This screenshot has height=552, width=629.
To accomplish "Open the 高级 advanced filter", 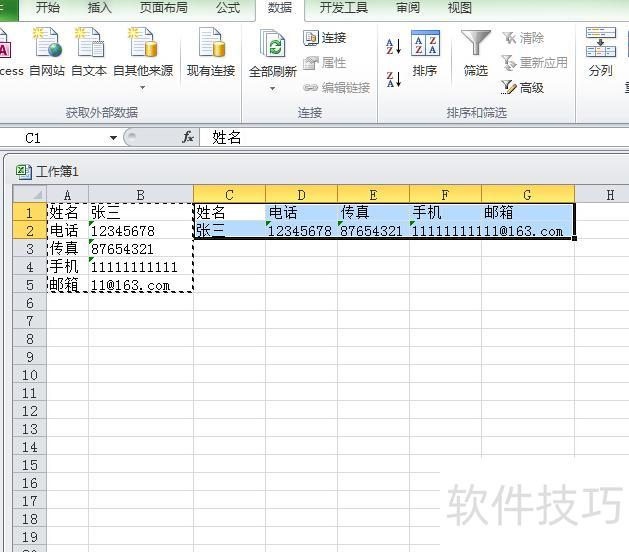I will point(523,87).
